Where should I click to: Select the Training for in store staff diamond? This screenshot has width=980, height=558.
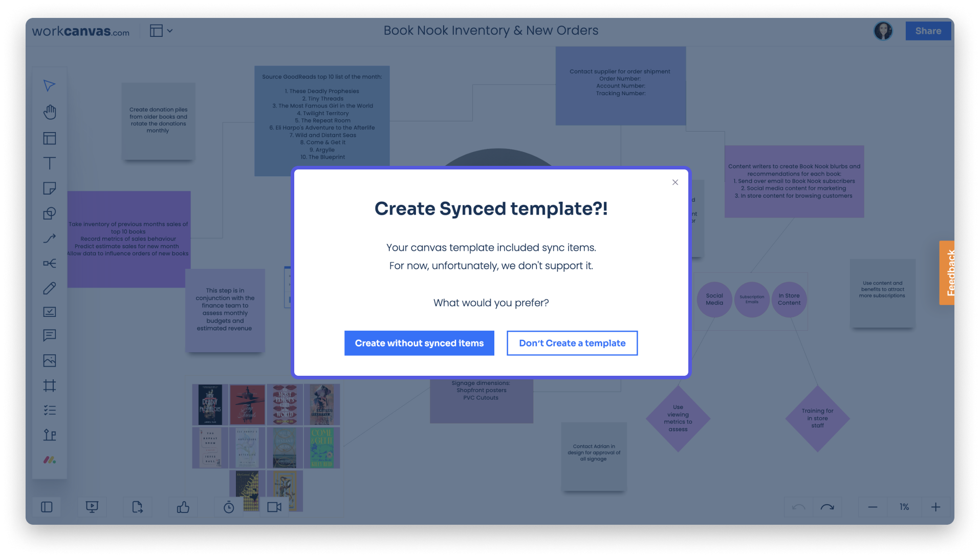tap(817, 418)
